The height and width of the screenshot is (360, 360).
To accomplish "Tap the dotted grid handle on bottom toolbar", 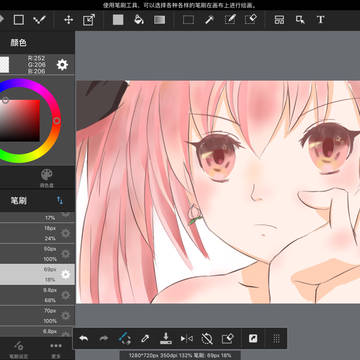I will [x=276, y=339].
